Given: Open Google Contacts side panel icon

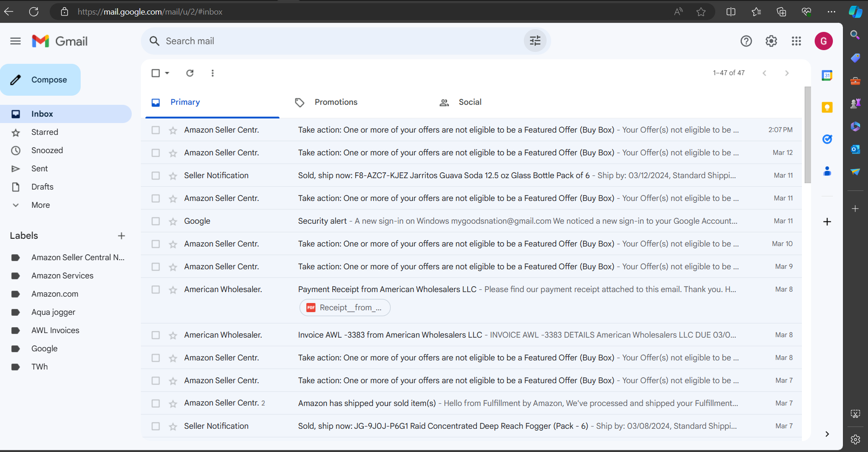Looking at the screenshot, I should coord(827,171).
